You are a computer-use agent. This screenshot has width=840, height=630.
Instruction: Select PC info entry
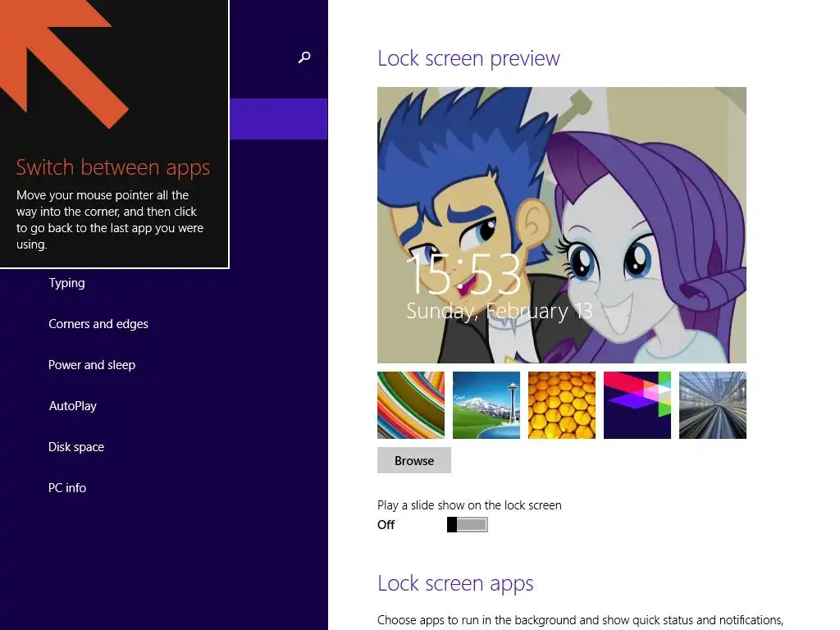pyautogui.click(x=67, y=488)
